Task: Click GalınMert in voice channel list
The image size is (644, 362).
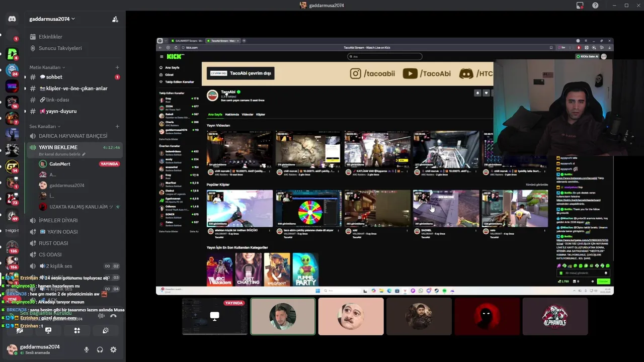Action: click(59, 164)
